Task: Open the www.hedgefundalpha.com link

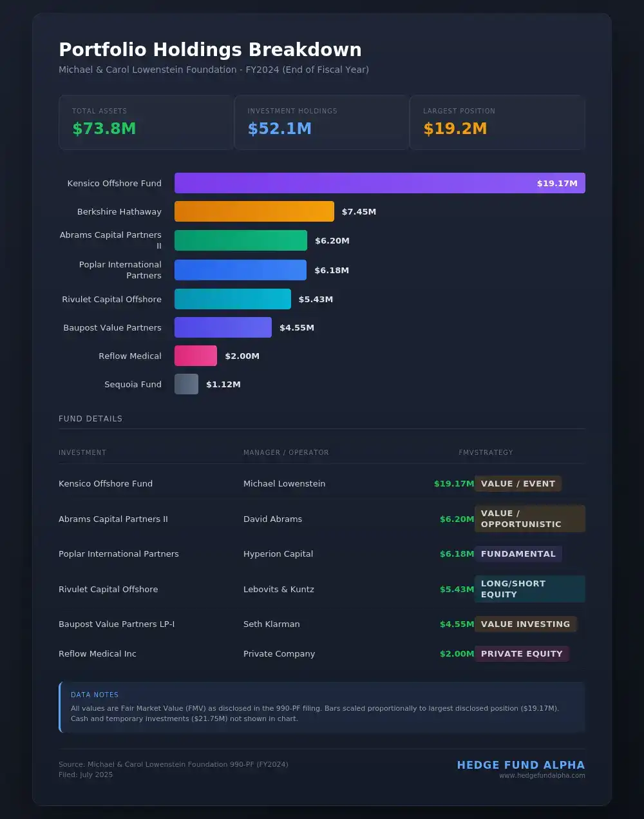Action: click(542, 776)
